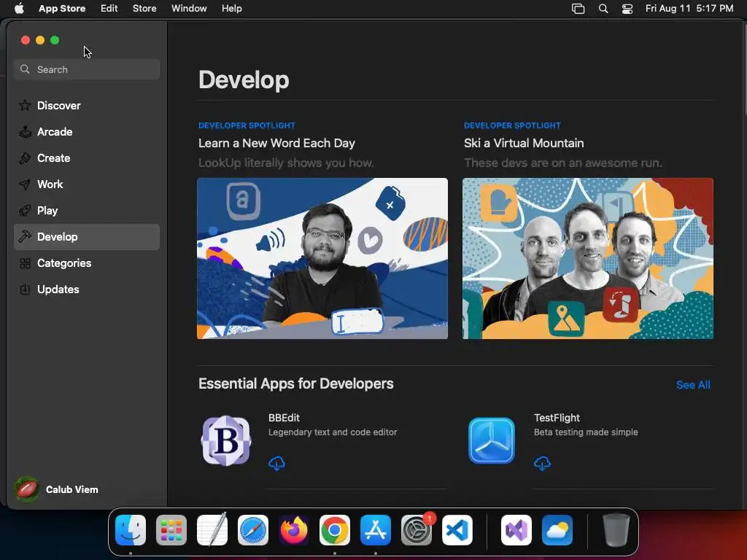Open Learn a New Word Each Day story
The height and width of the screenshot is (560, 747).
(x=276, y=144)
